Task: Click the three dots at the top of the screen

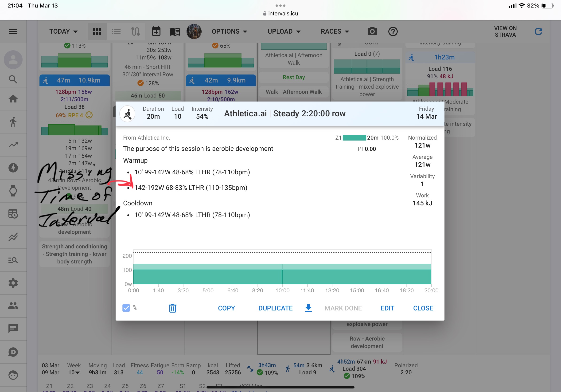Action: click(280, 5)
